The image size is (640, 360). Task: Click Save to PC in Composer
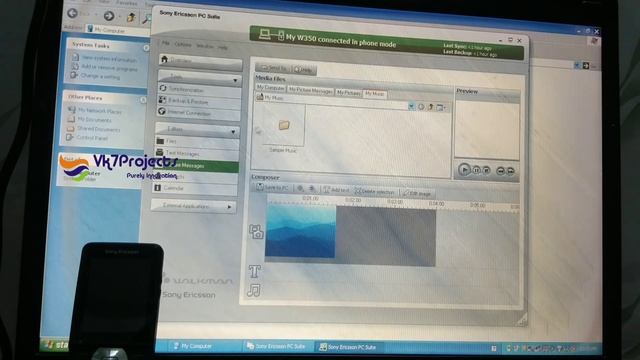[273, 188]
